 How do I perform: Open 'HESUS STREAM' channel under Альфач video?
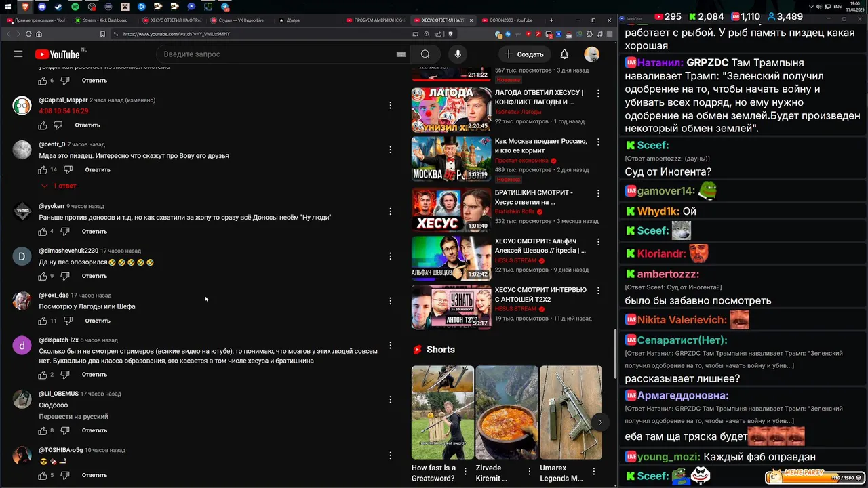tap(515, 260)
